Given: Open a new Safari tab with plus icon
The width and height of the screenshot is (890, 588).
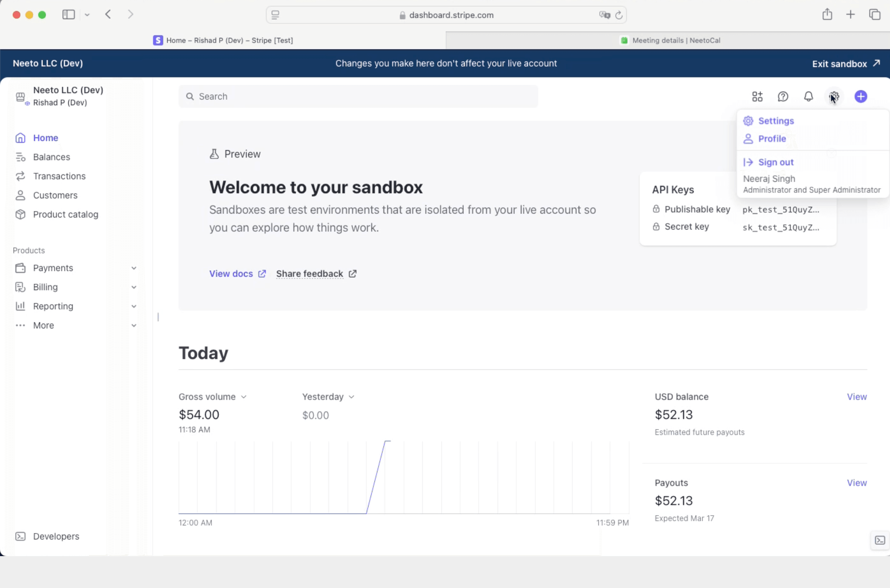Looking at the screenshot, I should (851, 15).
